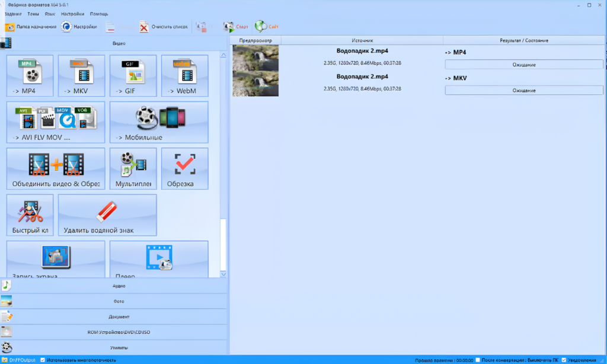Choose the -> MKV conversion tile

81,75
